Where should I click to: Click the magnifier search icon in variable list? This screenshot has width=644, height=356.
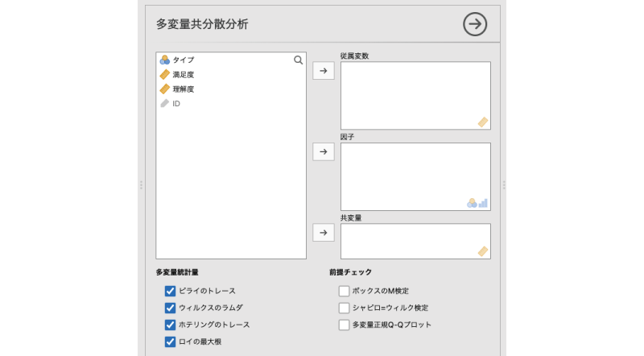click(298, 60)
